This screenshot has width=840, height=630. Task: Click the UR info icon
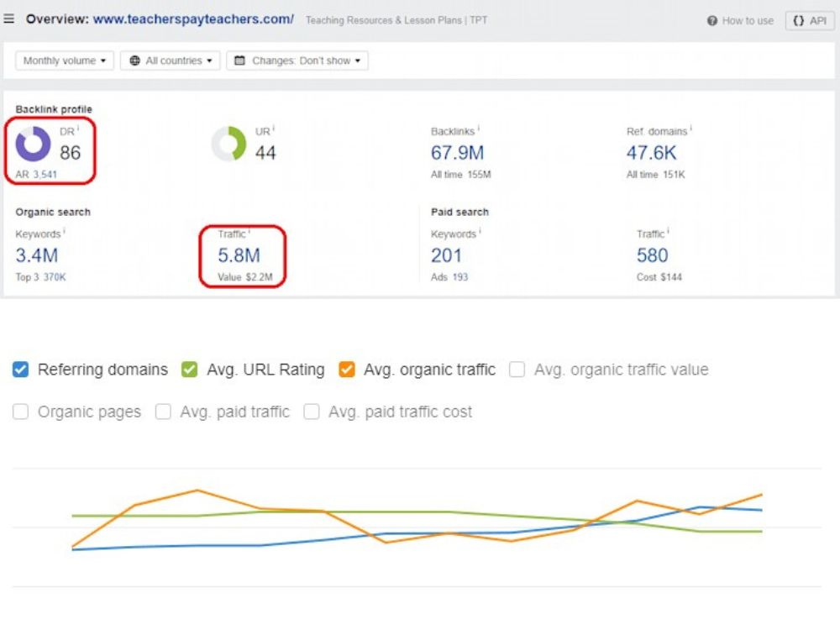pos(274,129)
